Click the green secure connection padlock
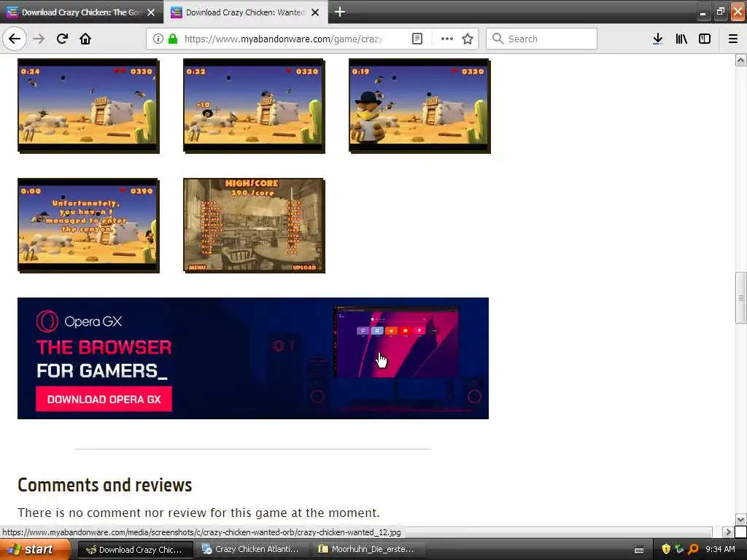 pos(173,39)
